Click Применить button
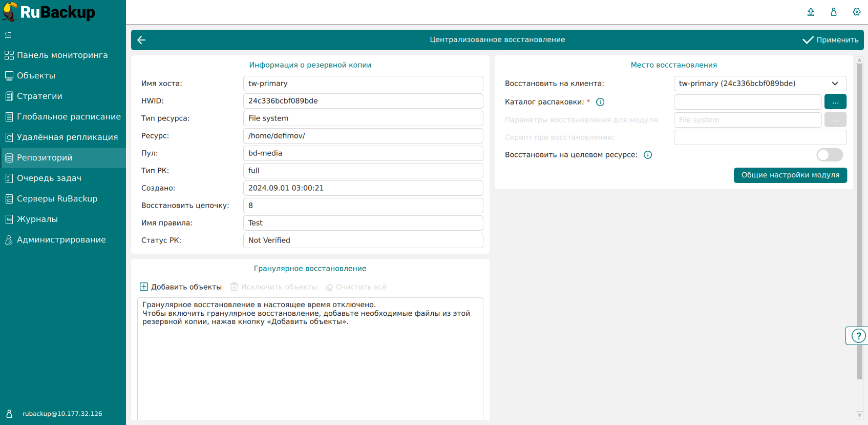The width and height of the screenshot is (868, 425). click(x=831, y=40)
